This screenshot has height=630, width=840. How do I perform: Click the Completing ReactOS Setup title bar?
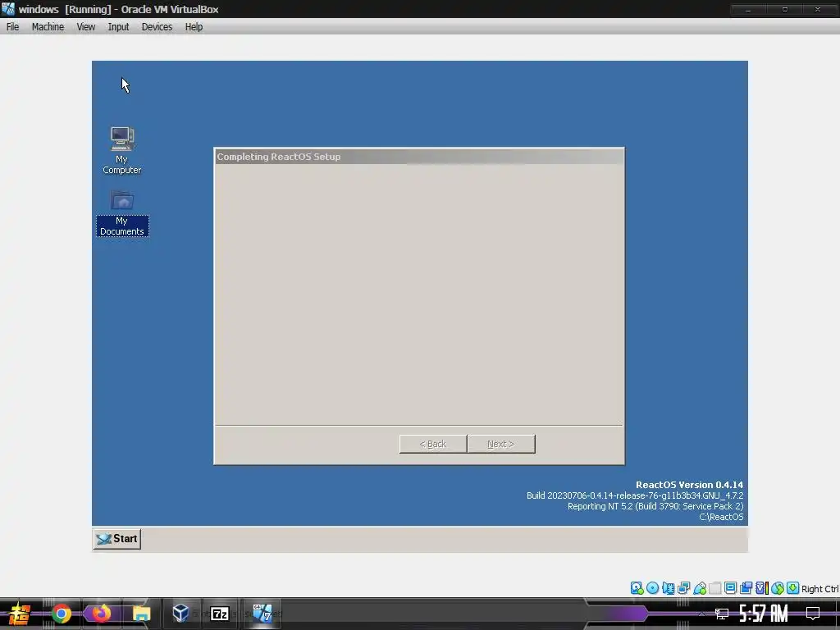[419, 157]
